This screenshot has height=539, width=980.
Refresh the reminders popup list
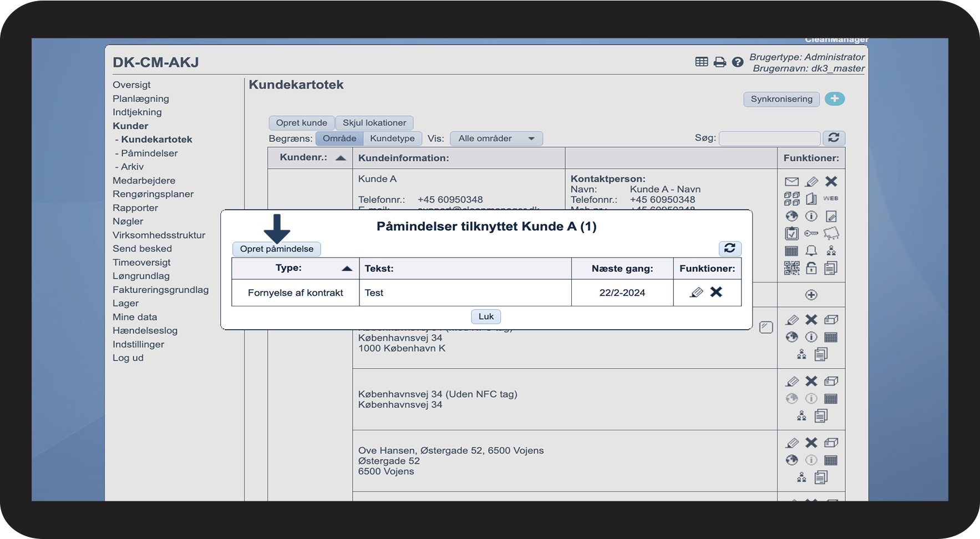(x=729, y=248)
